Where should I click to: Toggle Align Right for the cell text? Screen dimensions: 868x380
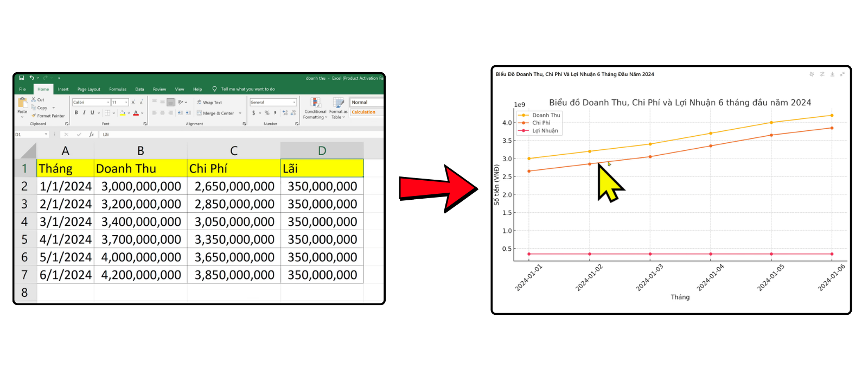(x=170, y=113)
